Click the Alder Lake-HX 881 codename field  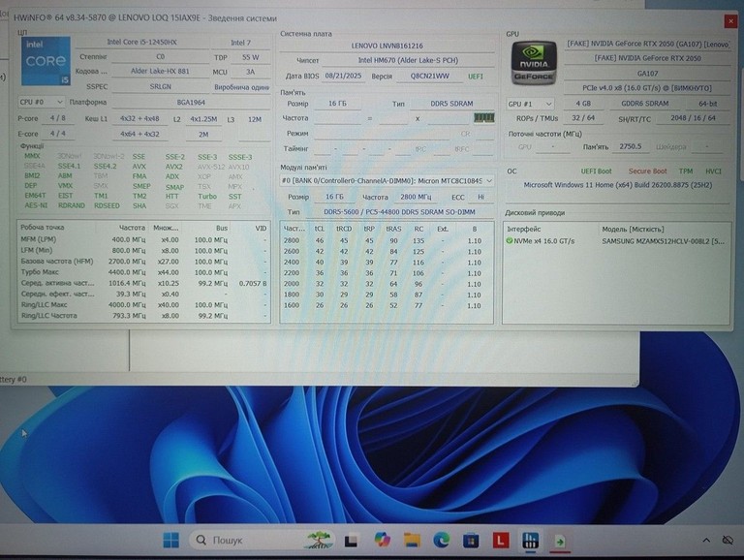click(160, 71)
